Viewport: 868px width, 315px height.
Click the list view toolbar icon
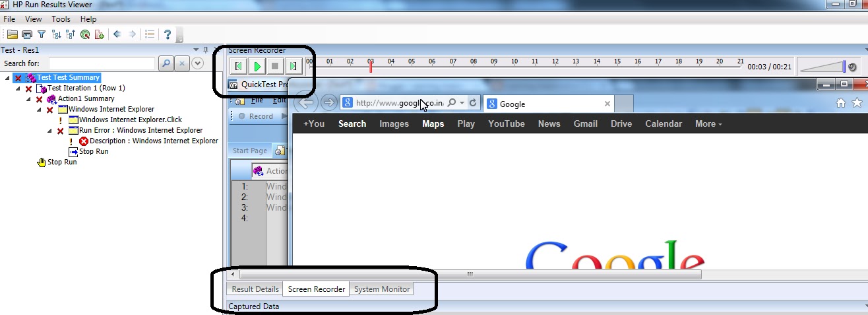click(150, 34)
